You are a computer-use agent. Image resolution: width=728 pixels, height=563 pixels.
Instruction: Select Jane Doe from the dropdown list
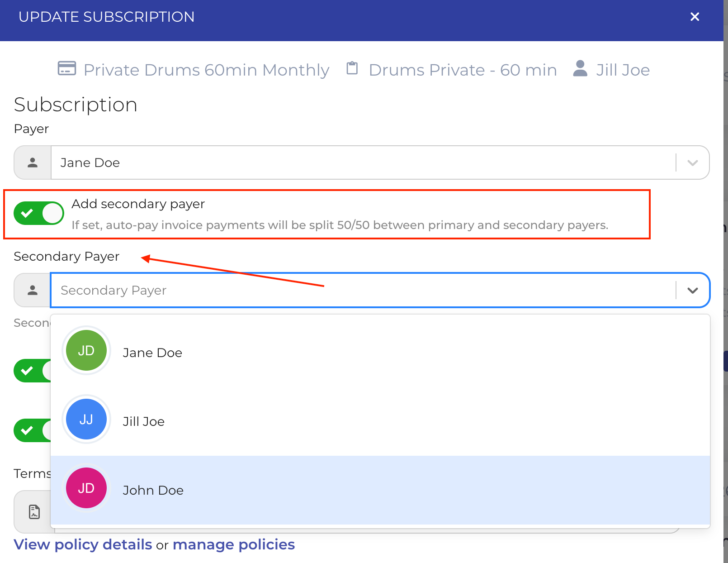(152, 353)
